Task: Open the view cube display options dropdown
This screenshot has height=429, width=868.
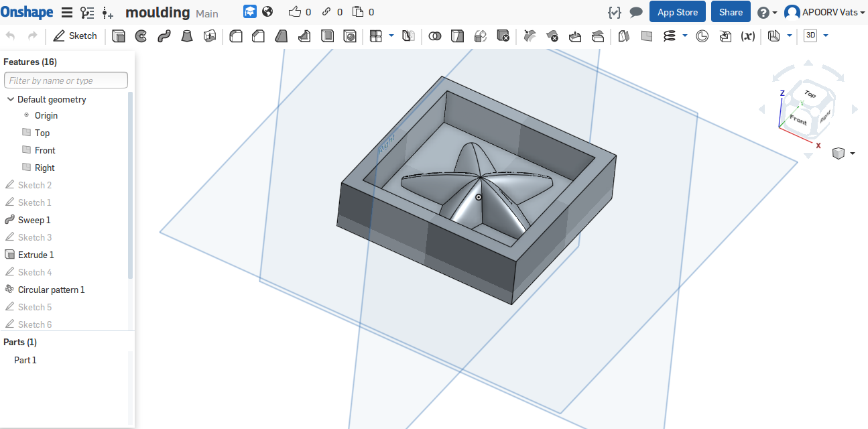Action: pyautogui.click(x=853, y=154)
